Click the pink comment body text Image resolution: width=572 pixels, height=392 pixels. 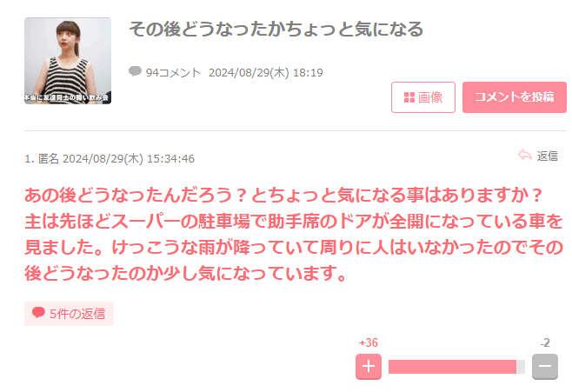(x=294, y=234)
